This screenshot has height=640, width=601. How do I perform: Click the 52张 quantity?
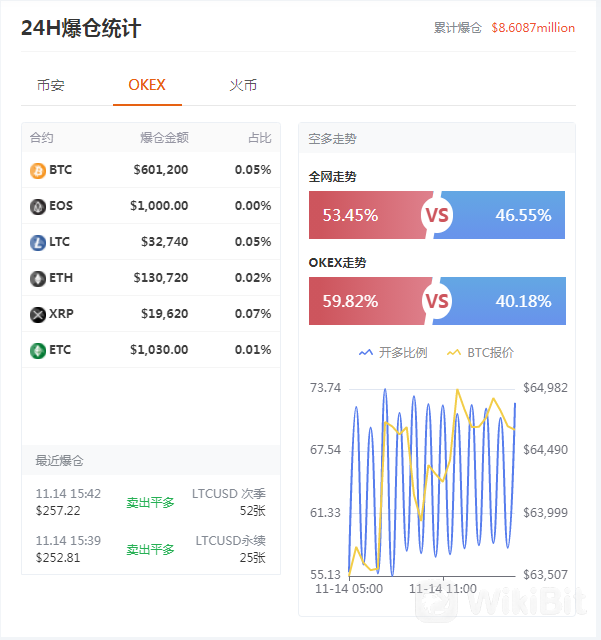click(x=253, y=511)
